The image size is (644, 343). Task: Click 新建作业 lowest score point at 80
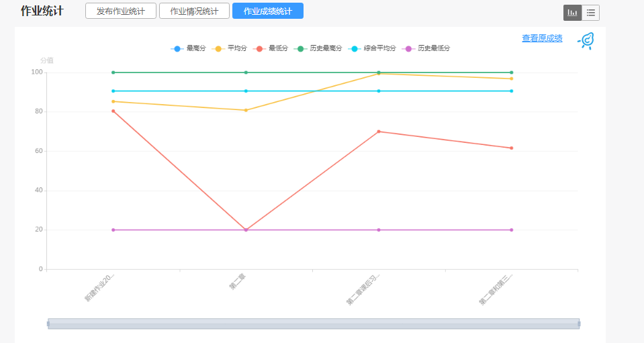[x=113, y=111]
